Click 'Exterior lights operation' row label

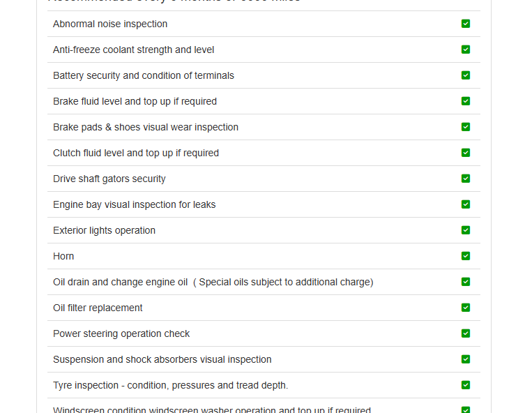(104, 230)
